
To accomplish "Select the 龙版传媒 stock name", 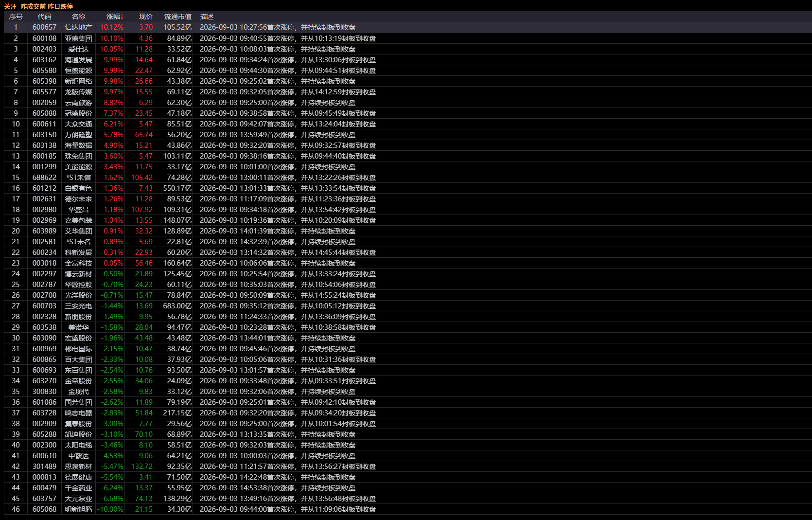I will tap(78, 91).
